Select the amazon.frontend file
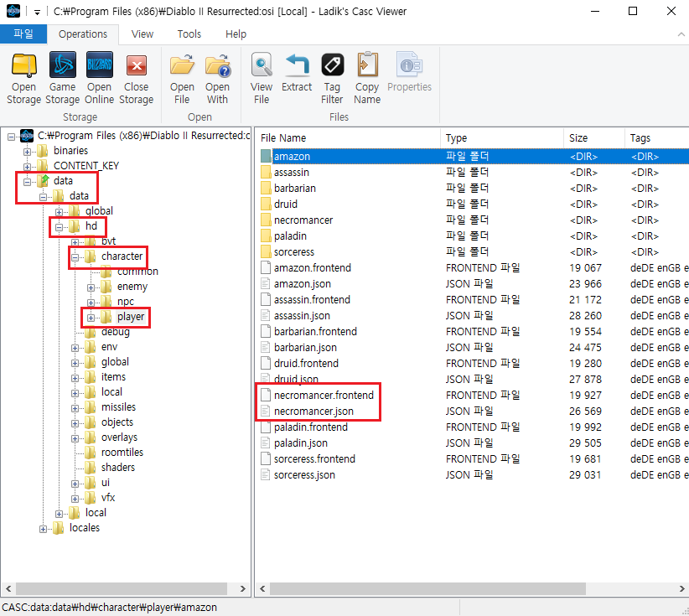The width and height of the screenshot is (689, 616). (313, 267)
